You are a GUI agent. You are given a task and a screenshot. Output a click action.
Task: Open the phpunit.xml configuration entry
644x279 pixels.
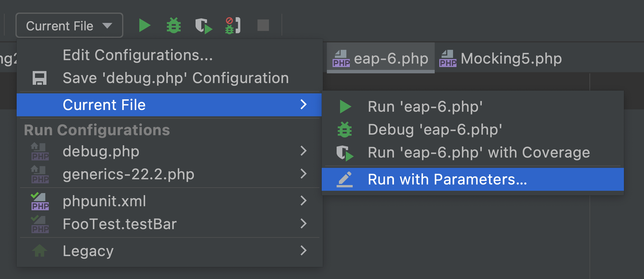(104, 201)
